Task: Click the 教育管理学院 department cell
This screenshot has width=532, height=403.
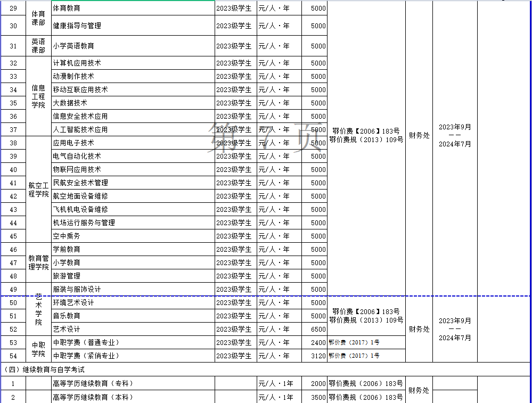Action: point(38,262)
